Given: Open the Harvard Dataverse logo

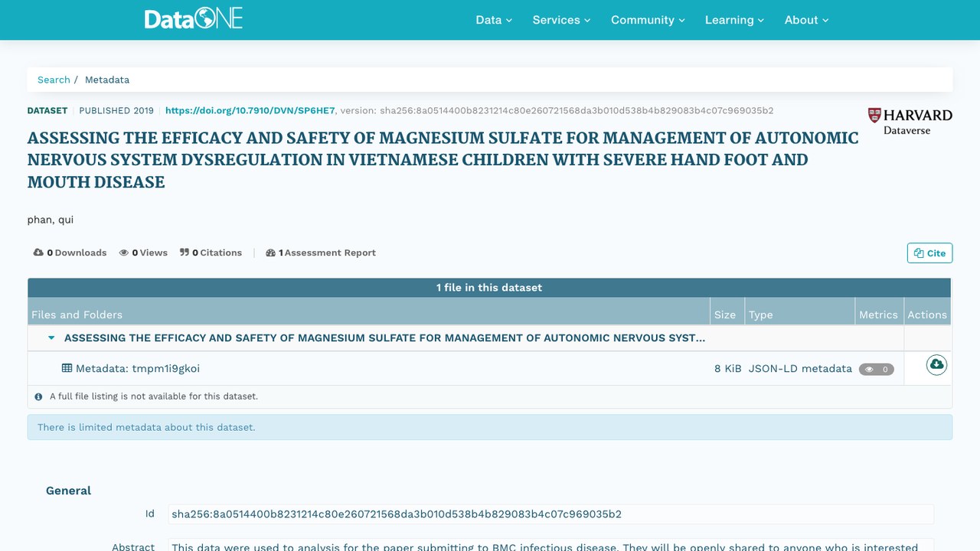Looking at the screenshot, I should (x=910, y=121).
